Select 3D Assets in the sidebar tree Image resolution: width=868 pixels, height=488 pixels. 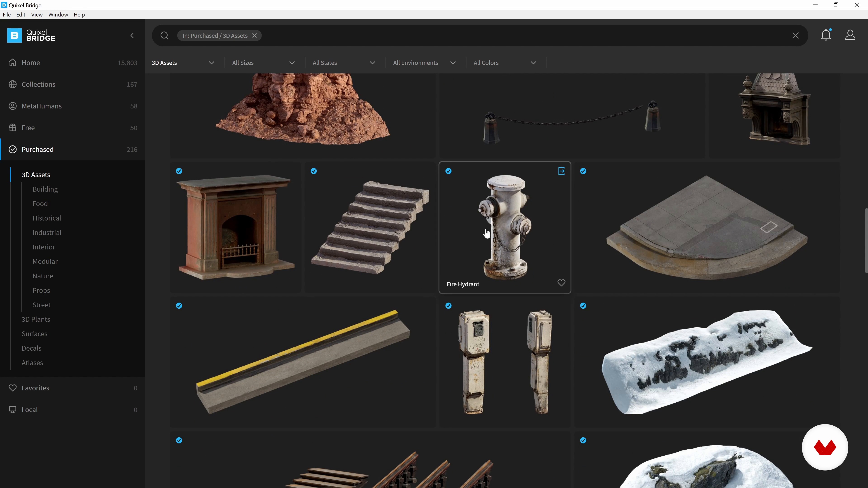point(36,174)
